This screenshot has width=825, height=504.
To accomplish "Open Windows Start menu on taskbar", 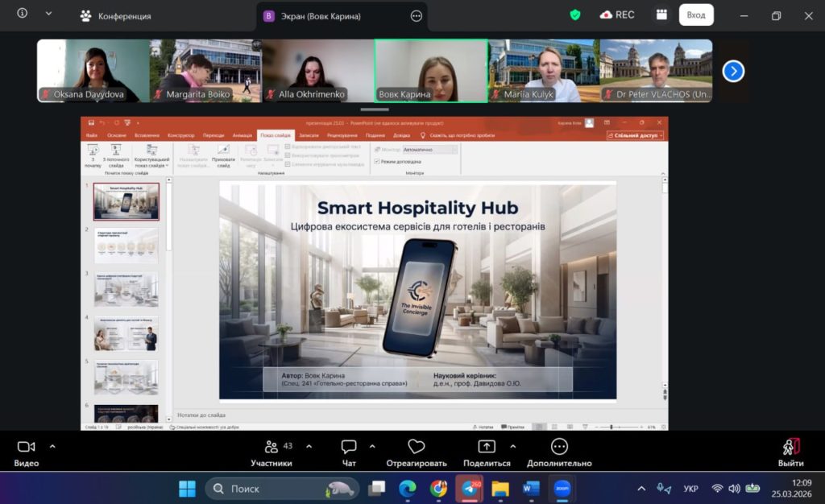I will point(187,489).
